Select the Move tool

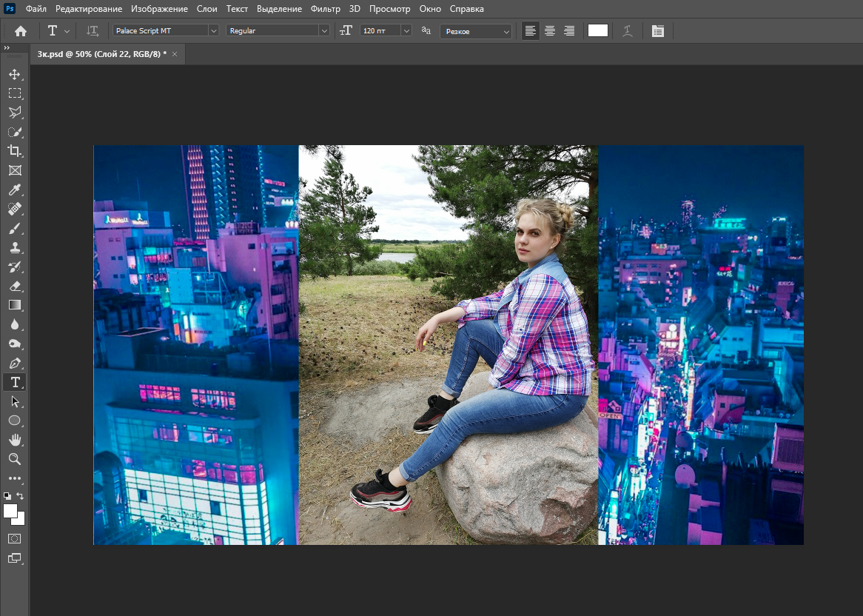(14, 74)
